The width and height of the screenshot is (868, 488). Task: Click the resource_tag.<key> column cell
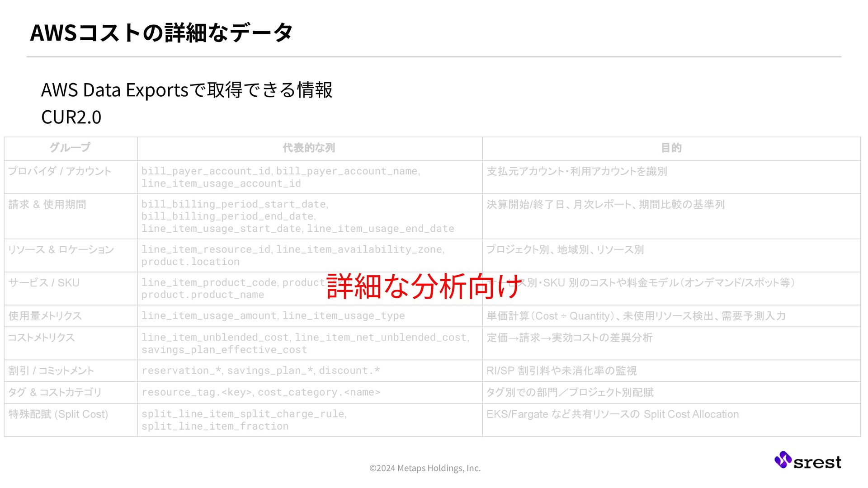pos(261,393)
